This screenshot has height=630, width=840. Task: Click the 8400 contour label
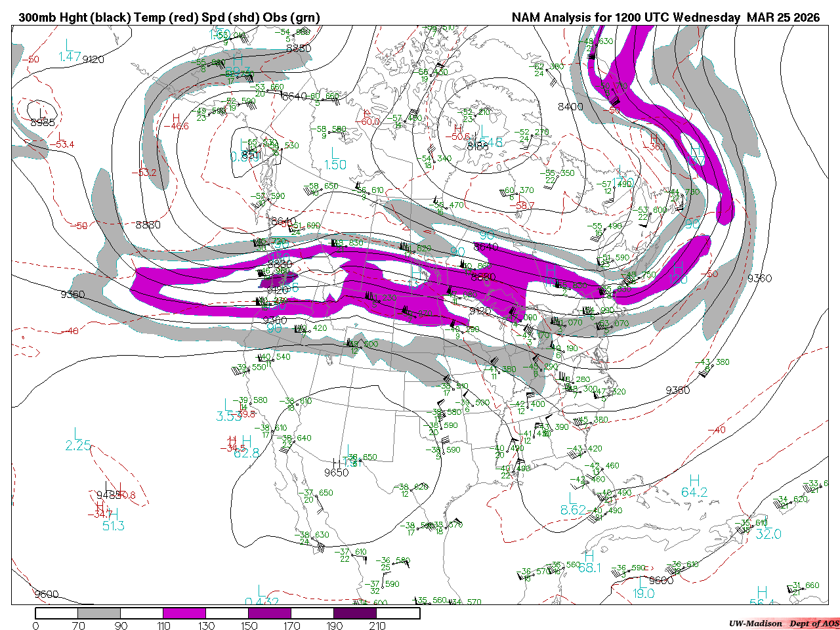(570, 106)
